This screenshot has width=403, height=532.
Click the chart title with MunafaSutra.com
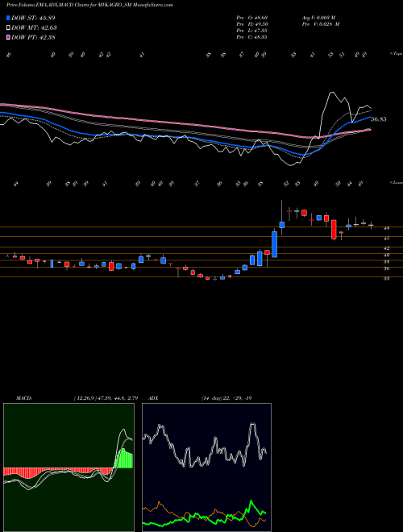pyautogui.click(x=89, y=6)
